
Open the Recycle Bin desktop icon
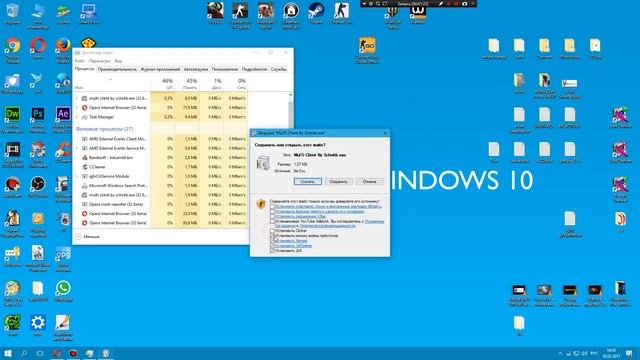tap(12, 12)
